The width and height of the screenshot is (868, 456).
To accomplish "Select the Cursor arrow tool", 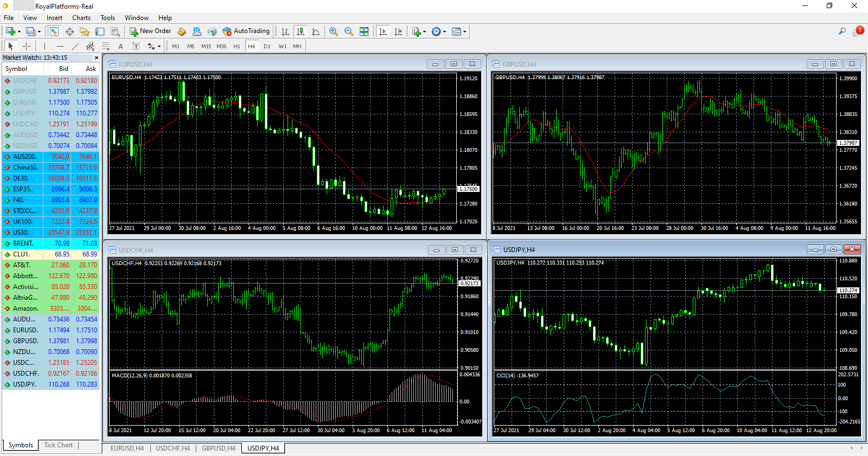I will click(10, 46).
